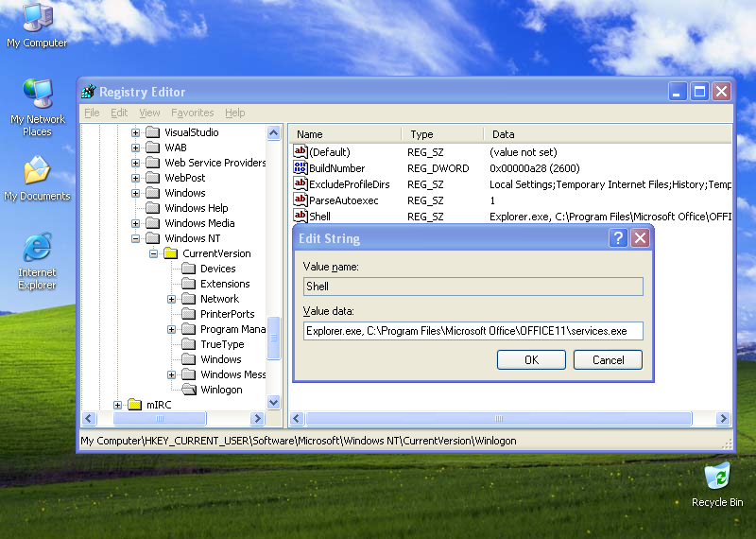Click the Devices folder icon

click(x=188, y=269)
